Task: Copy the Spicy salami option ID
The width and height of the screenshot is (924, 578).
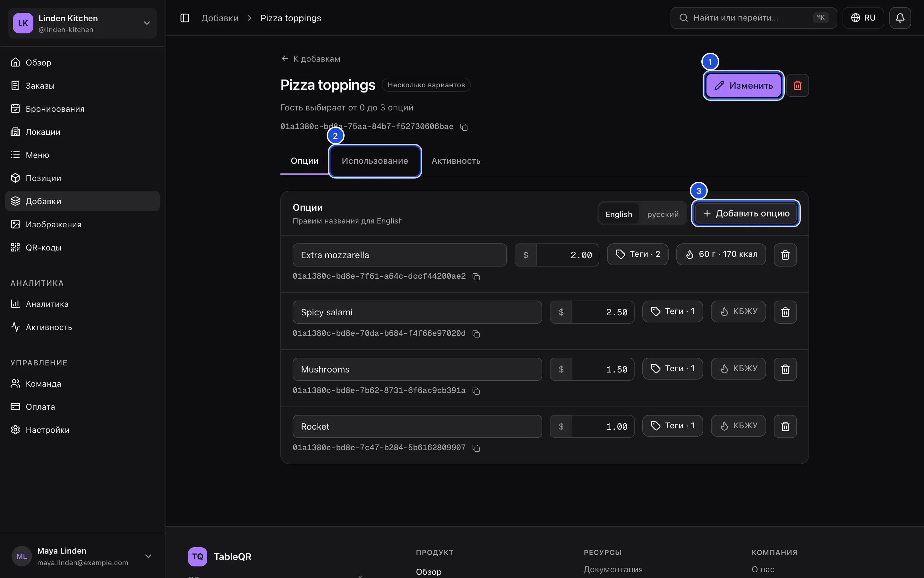Action: (x=476, y=334)
